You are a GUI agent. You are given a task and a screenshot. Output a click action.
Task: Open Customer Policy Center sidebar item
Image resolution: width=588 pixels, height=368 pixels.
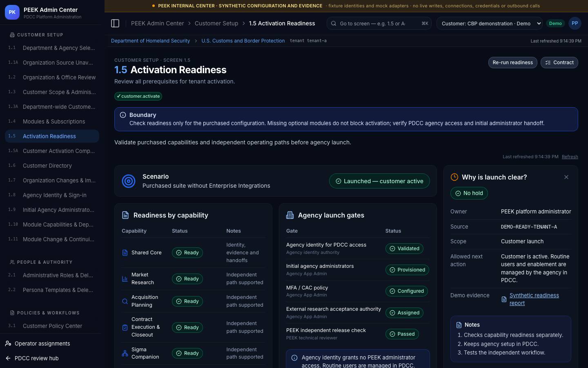52,326
